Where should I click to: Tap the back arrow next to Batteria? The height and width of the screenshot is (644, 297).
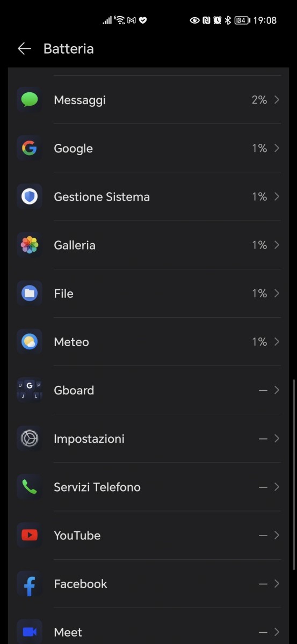click(24, 49)
